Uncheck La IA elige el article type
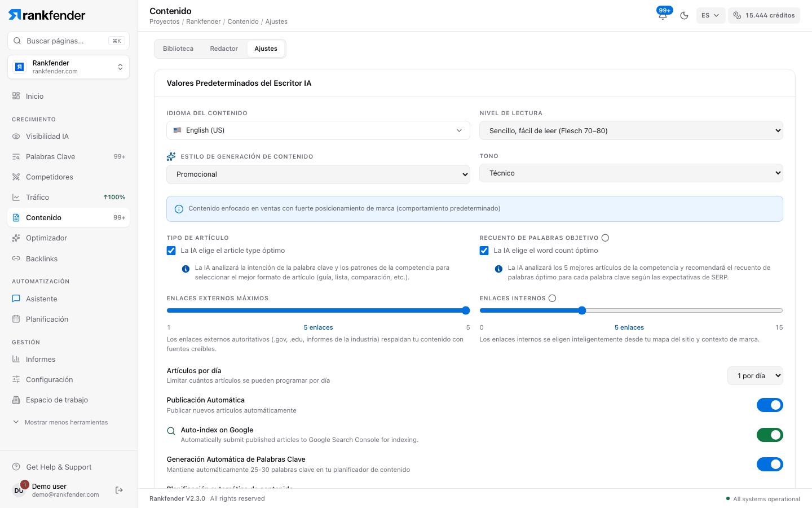 click(171, 251)
